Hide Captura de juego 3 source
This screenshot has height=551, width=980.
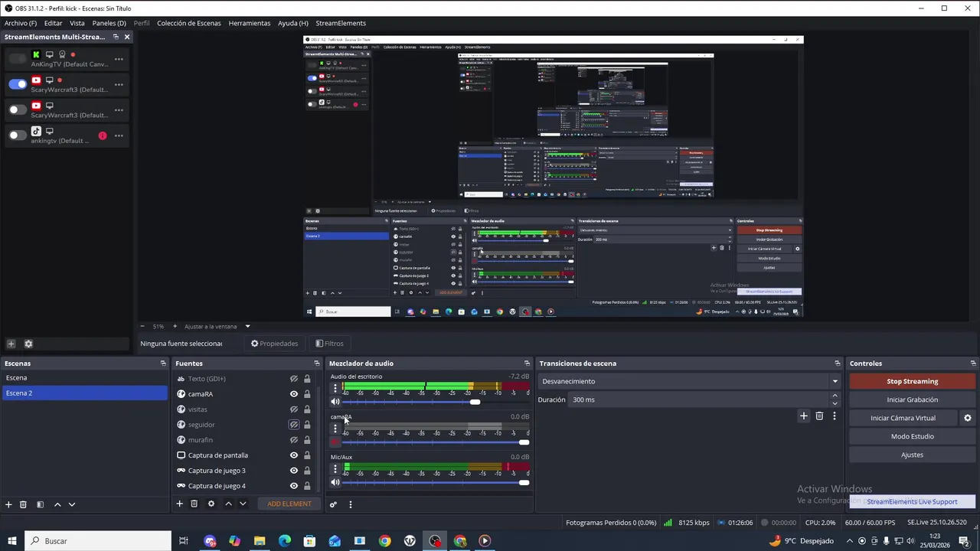tap(293, 471)
